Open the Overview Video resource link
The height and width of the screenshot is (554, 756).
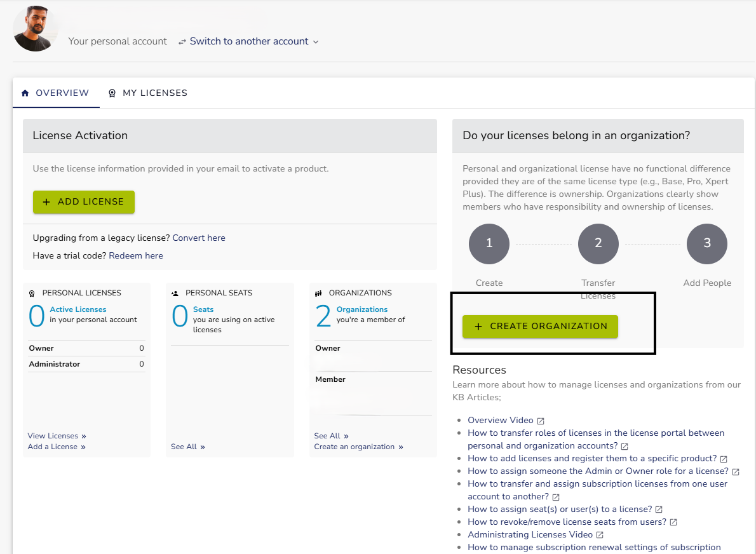pos(501,421)
